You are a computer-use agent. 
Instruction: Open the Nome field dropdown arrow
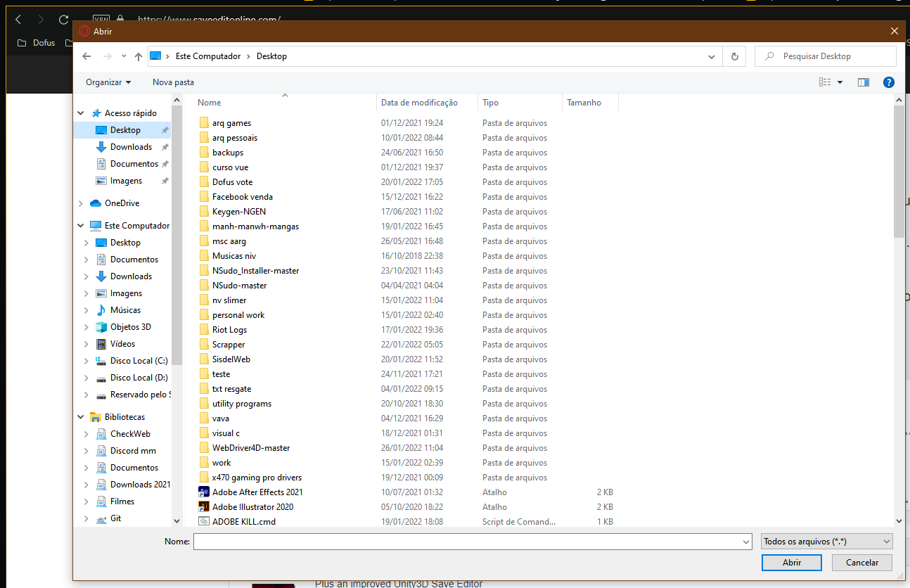coord(746,542)
